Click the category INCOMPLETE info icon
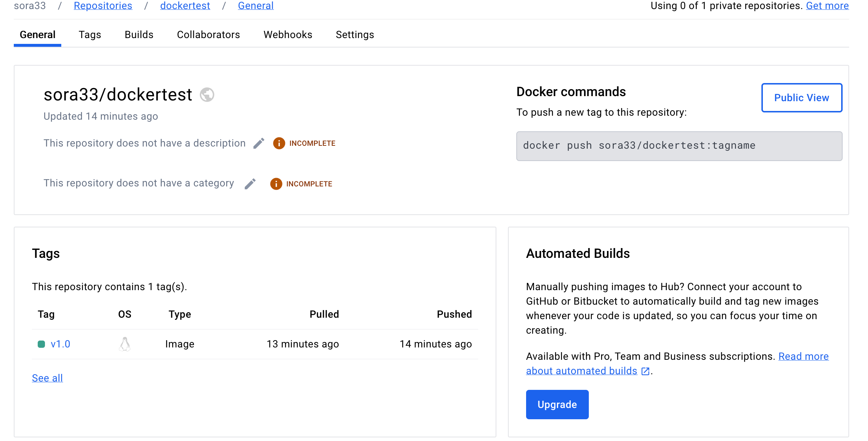 (x=276, y=184)
